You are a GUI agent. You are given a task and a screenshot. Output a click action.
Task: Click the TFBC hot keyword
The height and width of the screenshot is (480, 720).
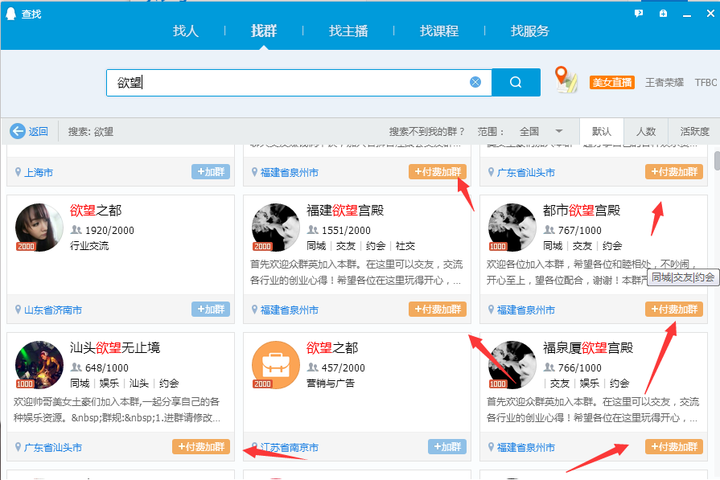point(706,82)
